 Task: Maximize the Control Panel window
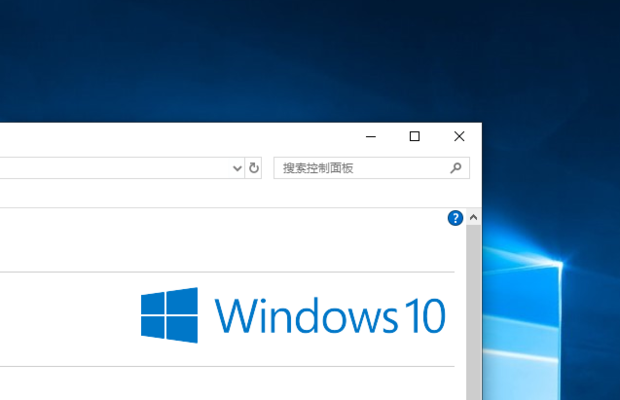[x=414, y=136]
